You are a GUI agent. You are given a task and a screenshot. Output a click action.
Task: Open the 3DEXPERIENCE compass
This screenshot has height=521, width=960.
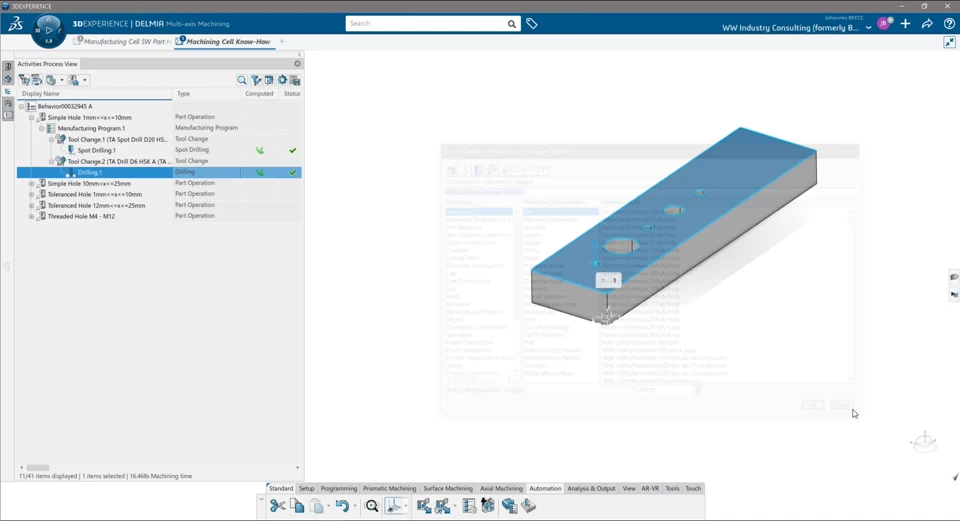point(48,31)
